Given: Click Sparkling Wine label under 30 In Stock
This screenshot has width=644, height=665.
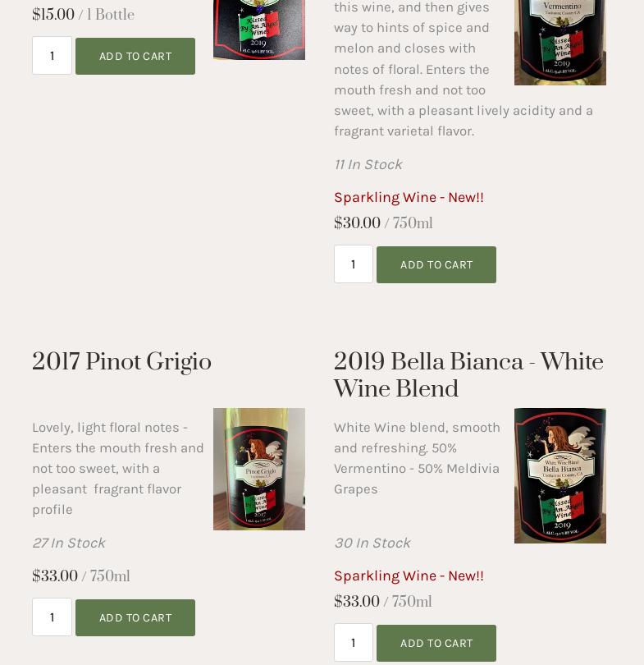Looking at the screenshot, I should (x=409, y=576).
